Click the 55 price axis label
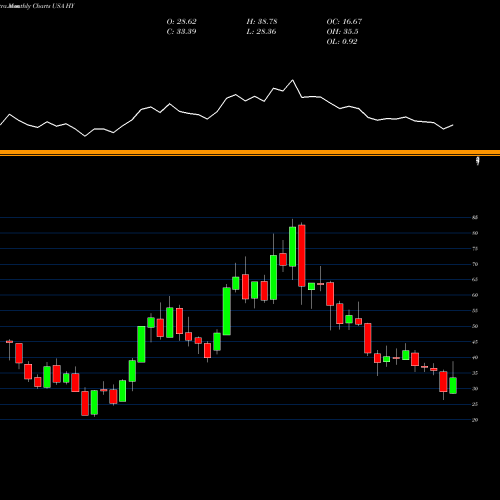The width and height of the screenshot is (500, 500). (x=475, y=311)
